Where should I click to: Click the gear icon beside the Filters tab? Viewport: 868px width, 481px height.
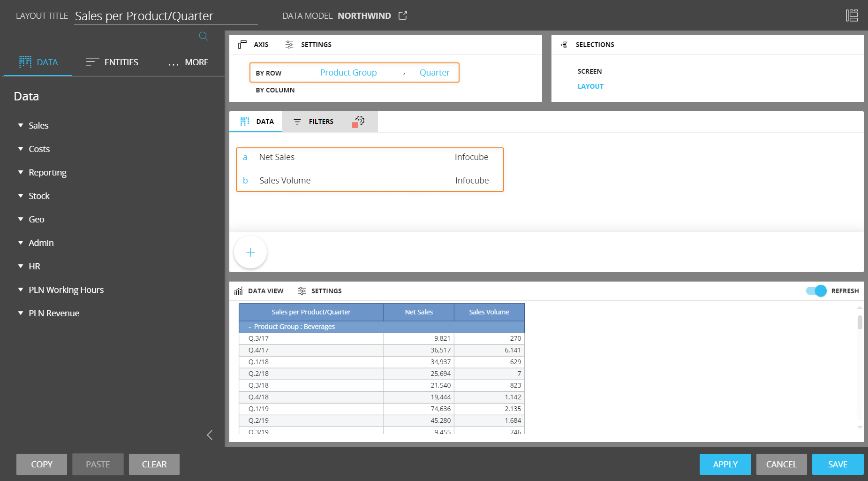click(x=359, y=121)
